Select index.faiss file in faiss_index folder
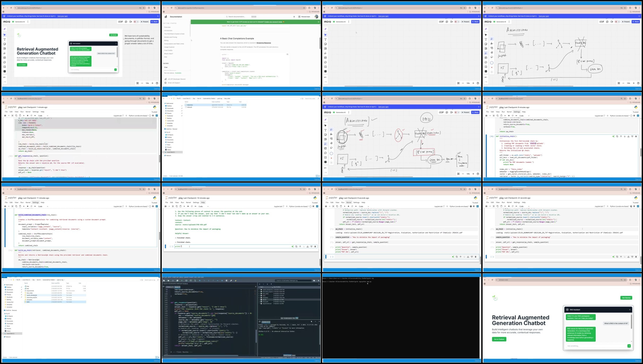643x364 pixels. click(x=190, y=105)
